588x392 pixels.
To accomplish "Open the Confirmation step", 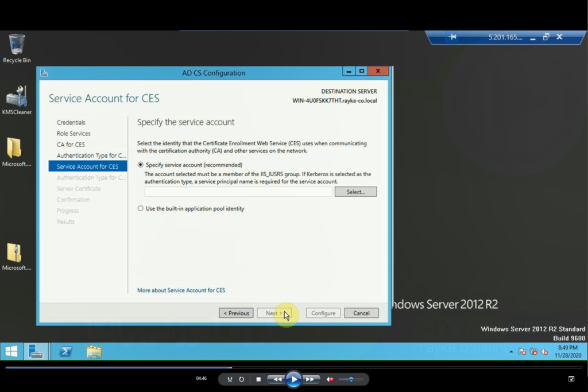I will point(73,199).
